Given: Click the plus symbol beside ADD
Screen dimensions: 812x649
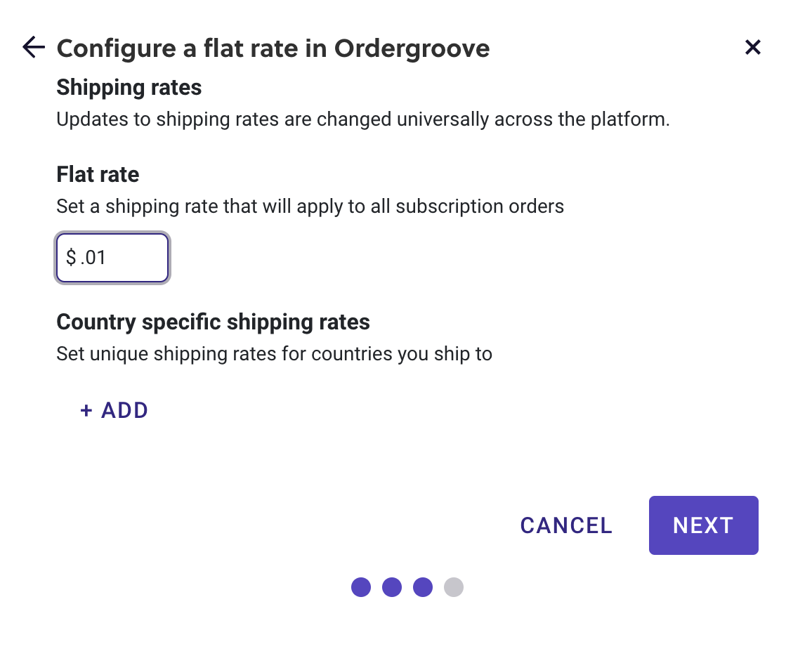Looking at the screenshot, I should click(86, 410).
